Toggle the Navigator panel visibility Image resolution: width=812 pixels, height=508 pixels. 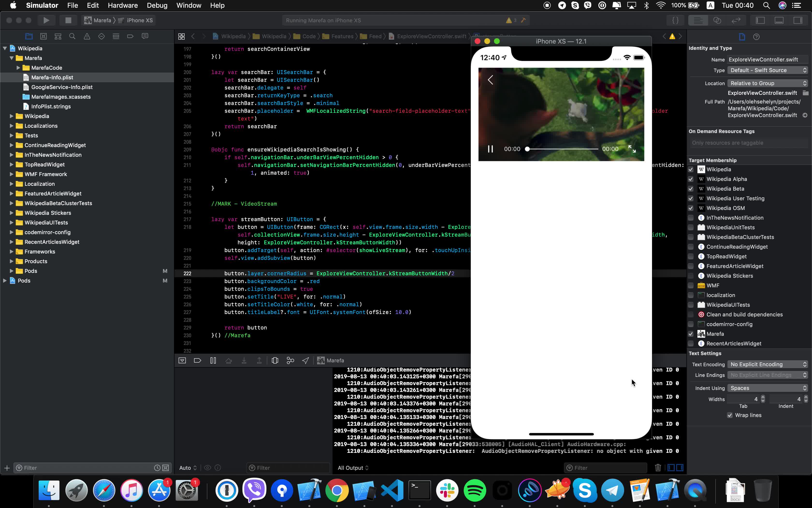click(760, 20)
